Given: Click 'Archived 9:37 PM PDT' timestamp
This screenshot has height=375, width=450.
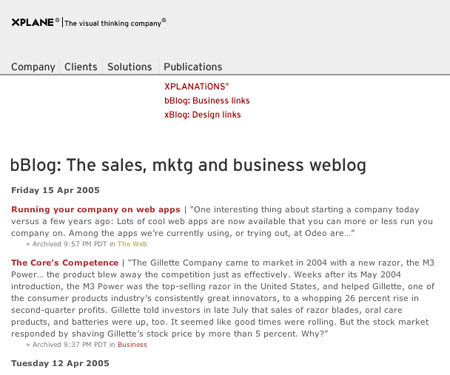Looking at the screenshot, I should [x=69, y=345].
